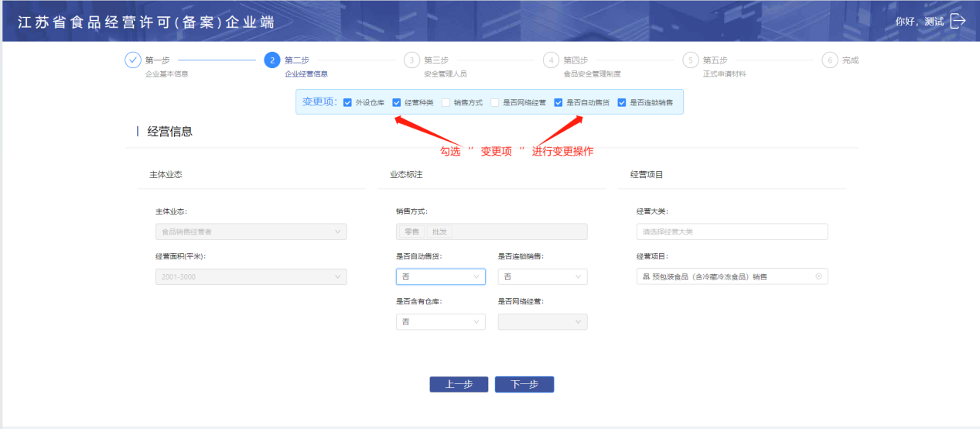980x429 pixels.
Task: Select the 安全管理人员 step label
Action: [x=445, y=74]
